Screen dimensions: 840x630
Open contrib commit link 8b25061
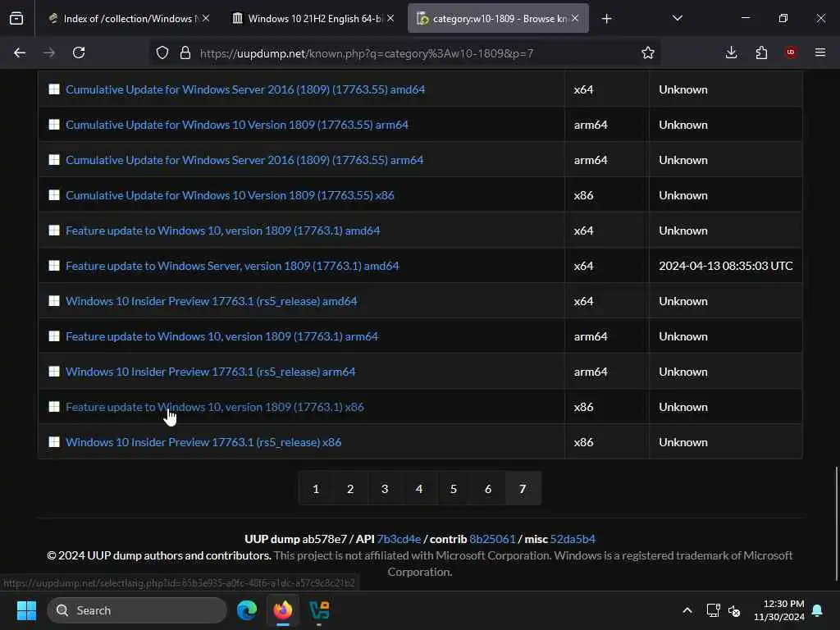click(x=492, y=539)
